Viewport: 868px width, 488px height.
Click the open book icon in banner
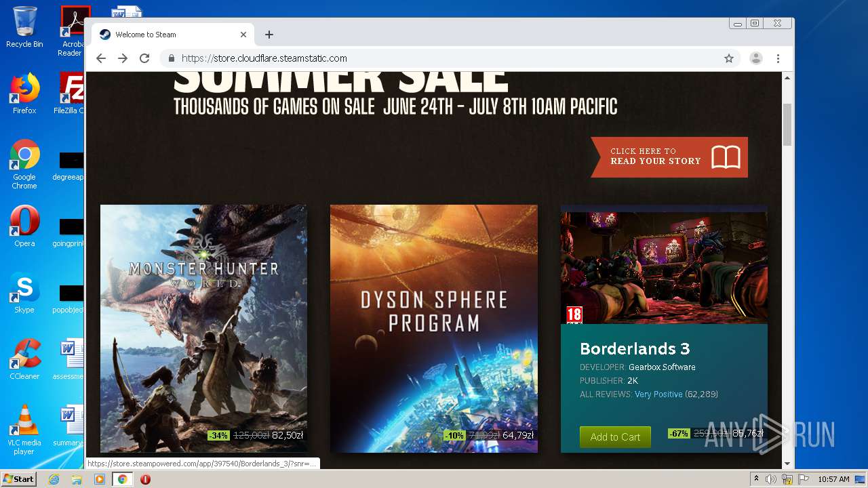726,157
